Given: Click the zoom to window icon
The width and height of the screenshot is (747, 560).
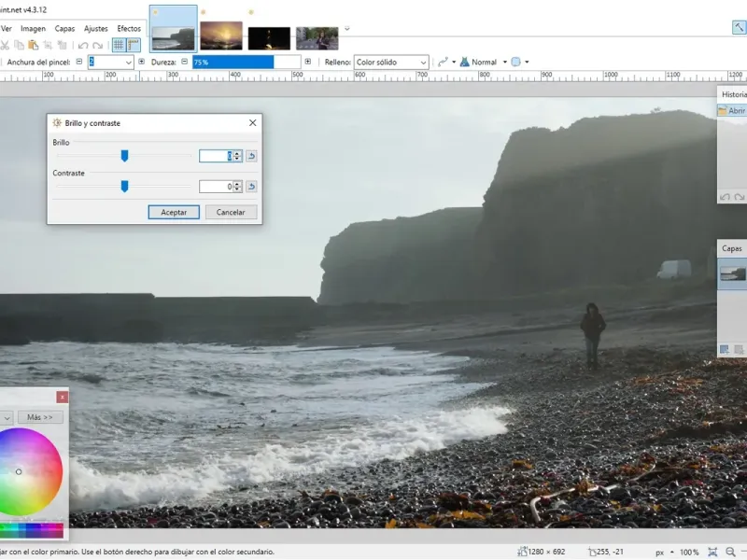Looking at the screenshot, I should click(712, 553).
